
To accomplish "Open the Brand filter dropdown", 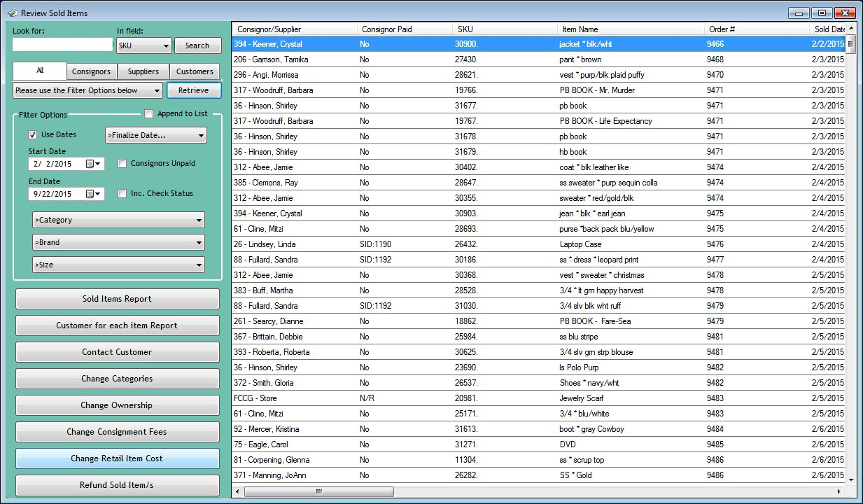I will 118,243.
